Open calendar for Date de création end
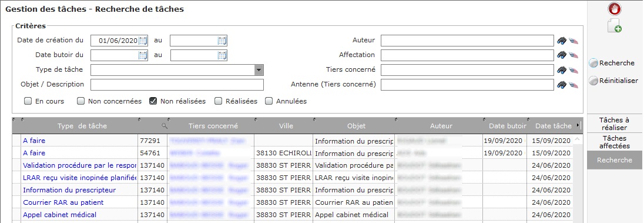 [222, 41]
